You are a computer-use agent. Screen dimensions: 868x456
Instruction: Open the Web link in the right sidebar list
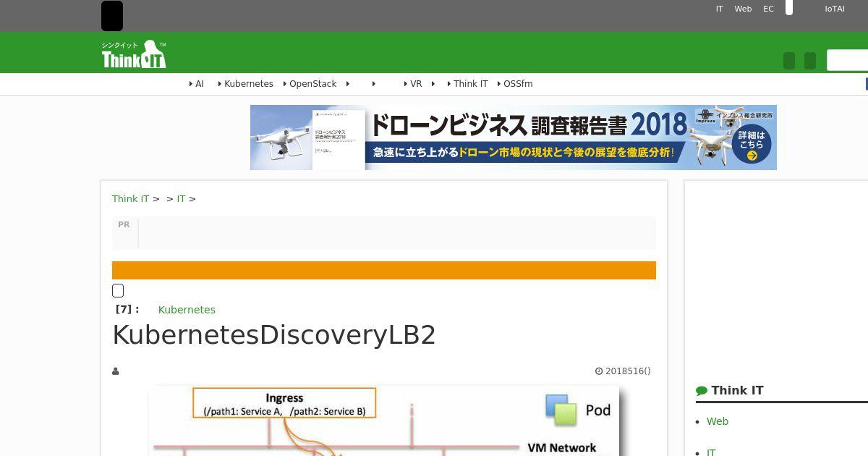coord(718,421)
